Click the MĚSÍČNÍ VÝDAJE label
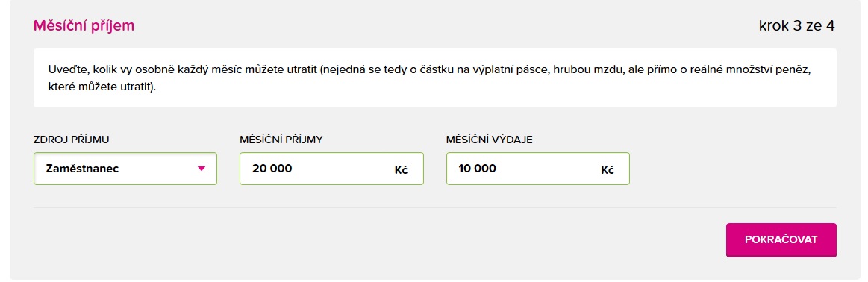Image resolution: width=868 pixels, height=282 pixels. coord(490,140)
